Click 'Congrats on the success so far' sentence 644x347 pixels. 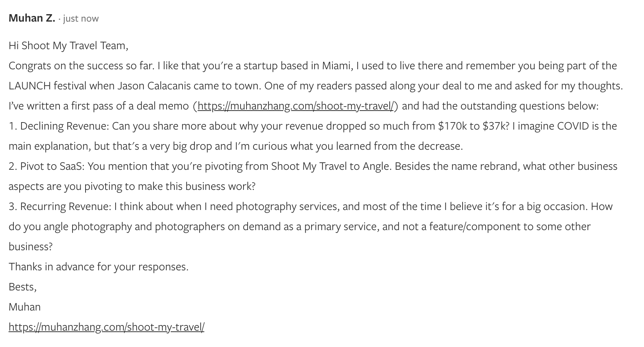pyautogui.click(x=81, y=66)
